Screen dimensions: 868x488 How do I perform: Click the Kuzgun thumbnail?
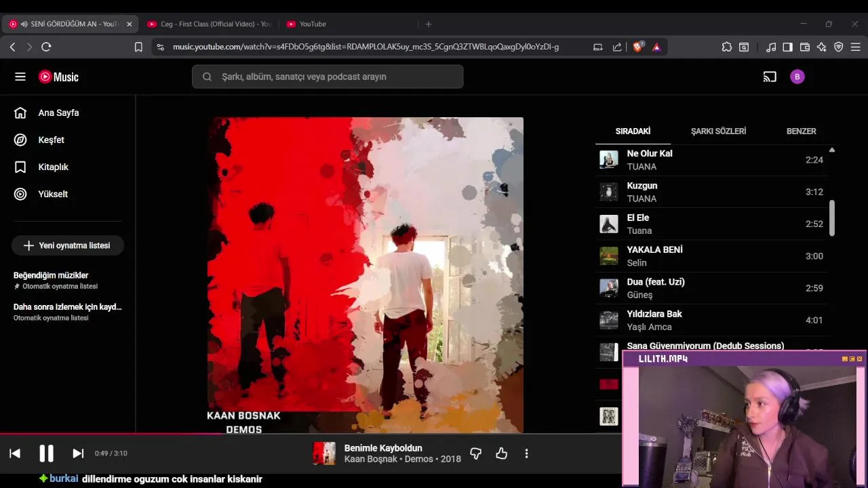pos(609,192)
